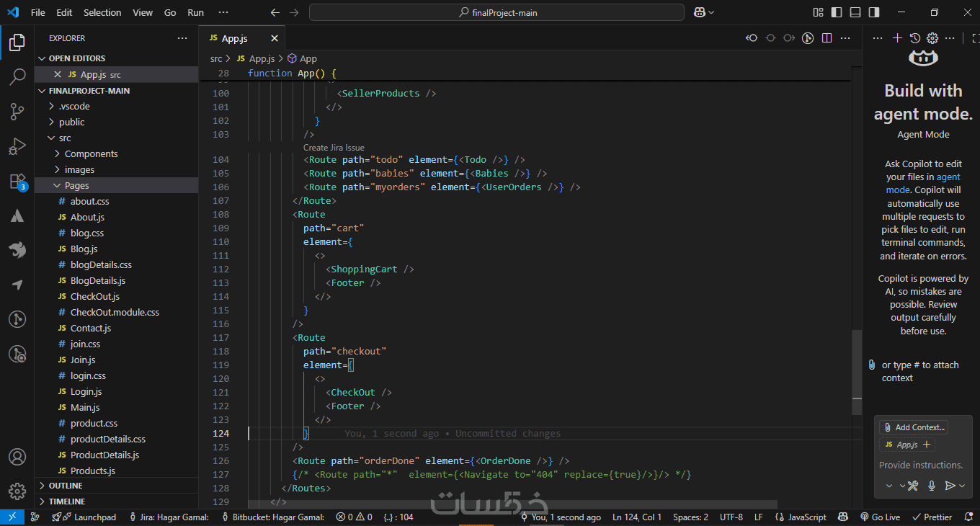Click the Go Live status bar button
Viewport: 980px width, 526px height.
pyautogui.click(x=880, y=517)
